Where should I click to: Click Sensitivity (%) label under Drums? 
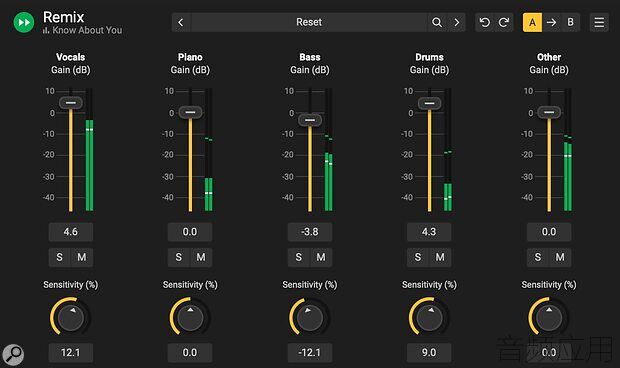coord(429,285)
